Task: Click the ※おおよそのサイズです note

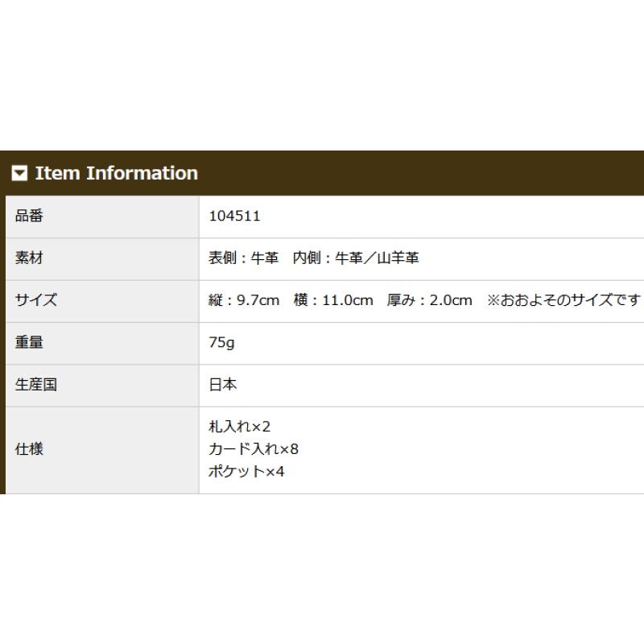Action: (x=563, y=300)
